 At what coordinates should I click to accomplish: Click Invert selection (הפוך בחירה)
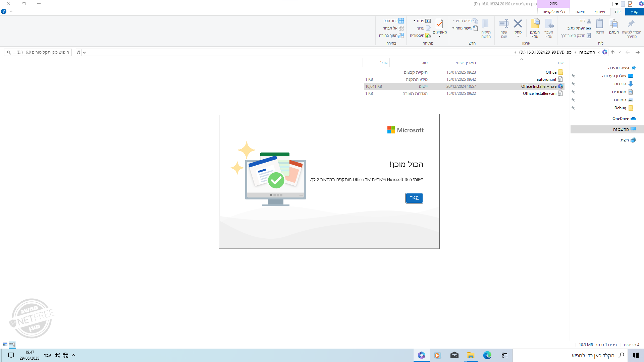[391, 36]
